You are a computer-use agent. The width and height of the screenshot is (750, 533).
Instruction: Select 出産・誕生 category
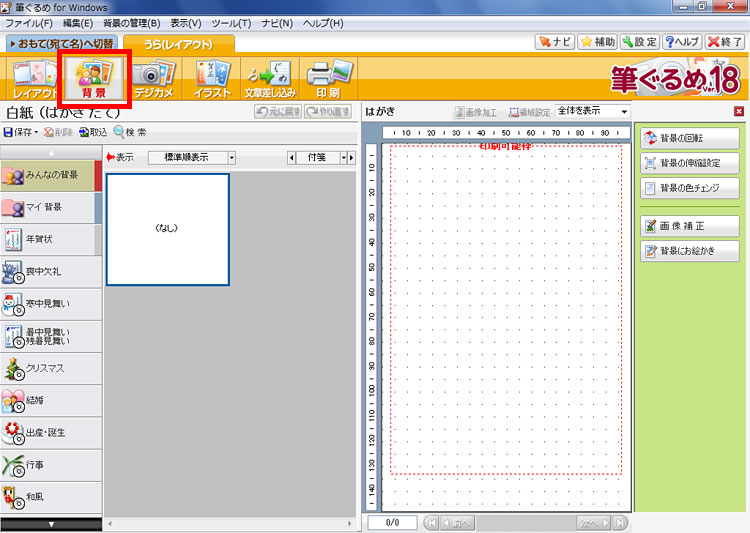click(x=51, y=433)
